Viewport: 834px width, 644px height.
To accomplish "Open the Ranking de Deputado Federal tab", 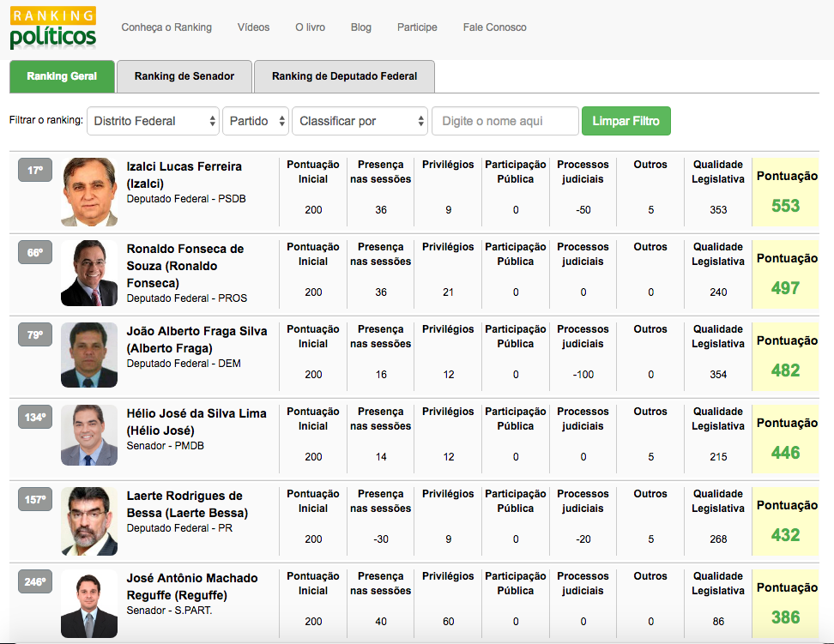I will click(344, 76).
